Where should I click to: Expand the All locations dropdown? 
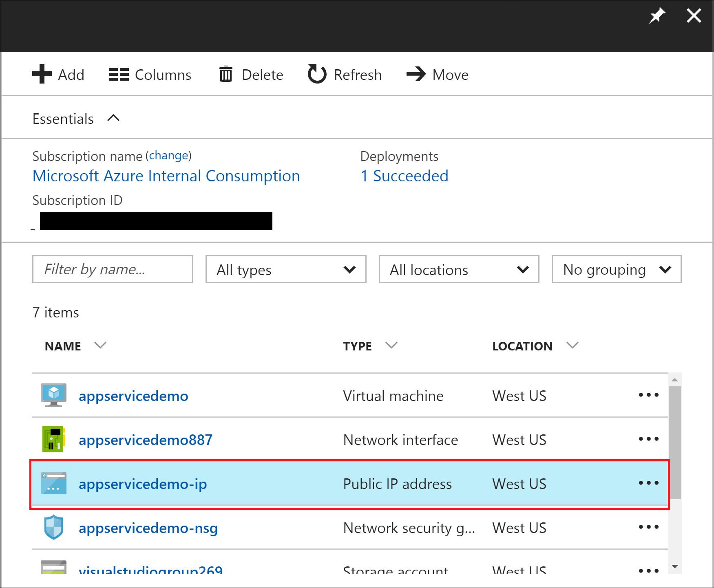tap(459, 269)
